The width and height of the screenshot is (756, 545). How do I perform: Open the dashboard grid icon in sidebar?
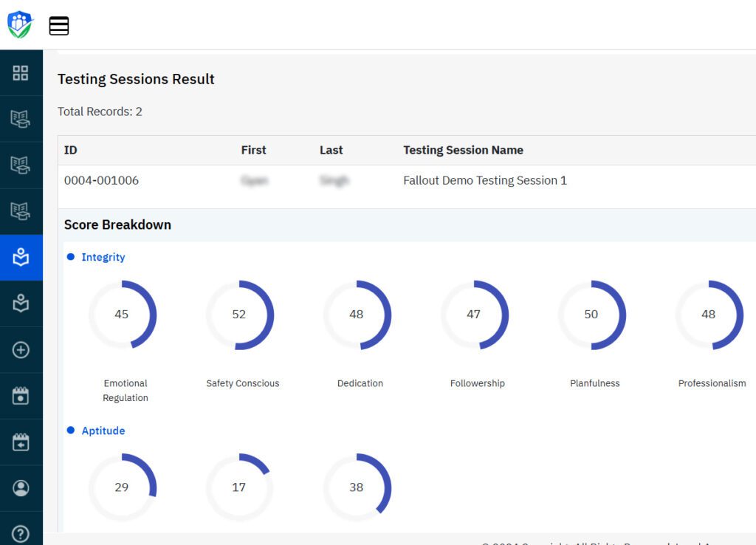click(21, 72)
